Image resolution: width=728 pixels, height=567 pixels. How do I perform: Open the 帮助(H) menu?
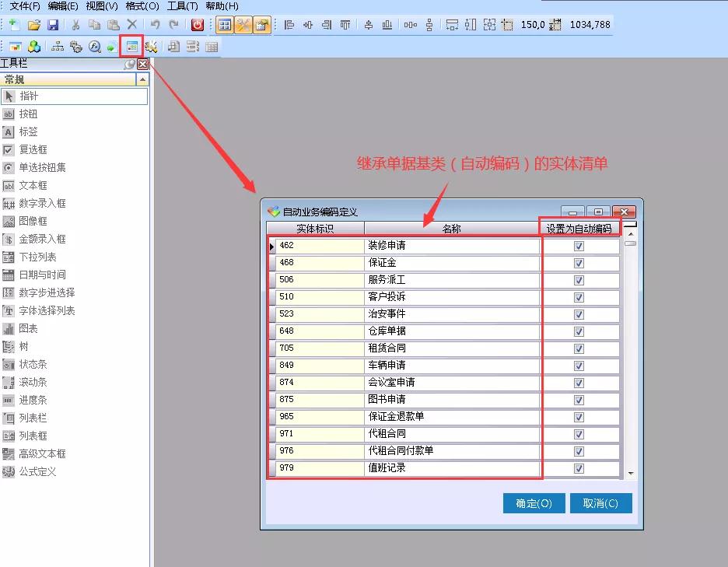[x=222, y=6]
